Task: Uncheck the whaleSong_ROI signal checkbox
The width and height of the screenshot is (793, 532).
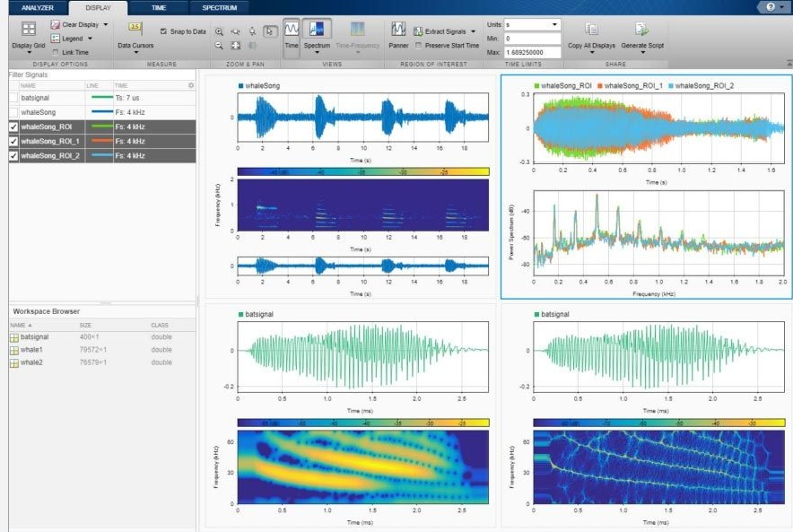Action: [13, 126]
